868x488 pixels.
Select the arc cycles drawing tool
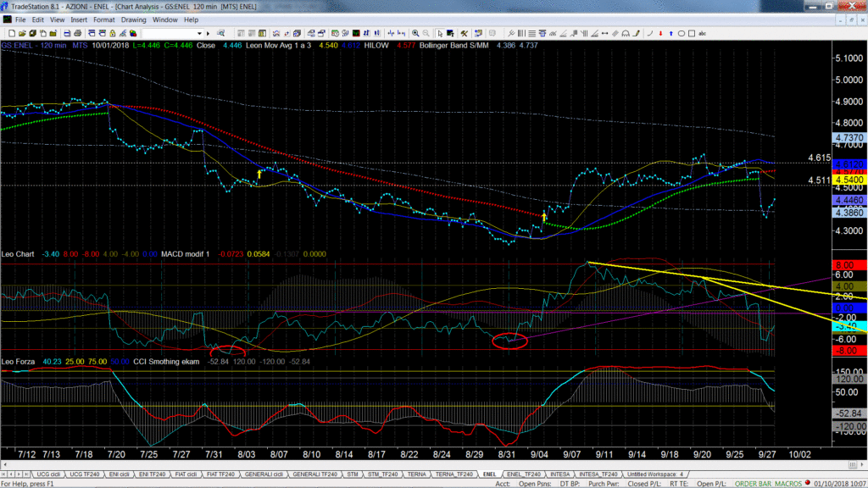(626, 34)
